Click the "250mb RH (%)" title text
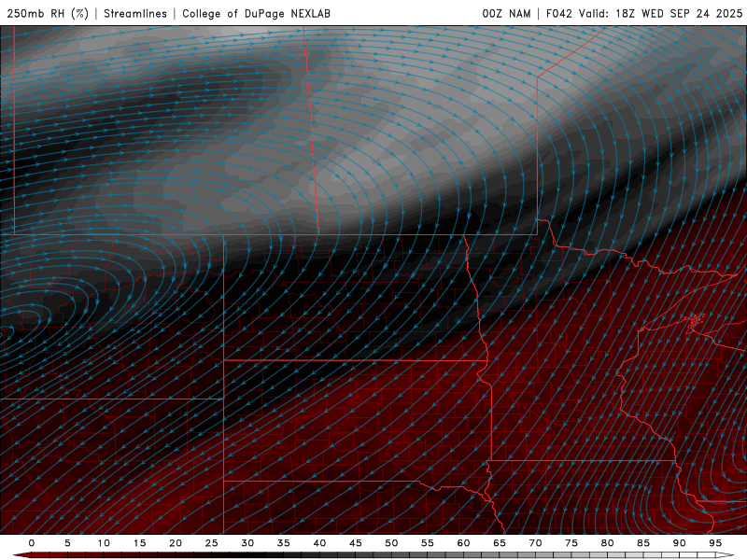Viewport: 747px width, 560px height. [48, 13]
